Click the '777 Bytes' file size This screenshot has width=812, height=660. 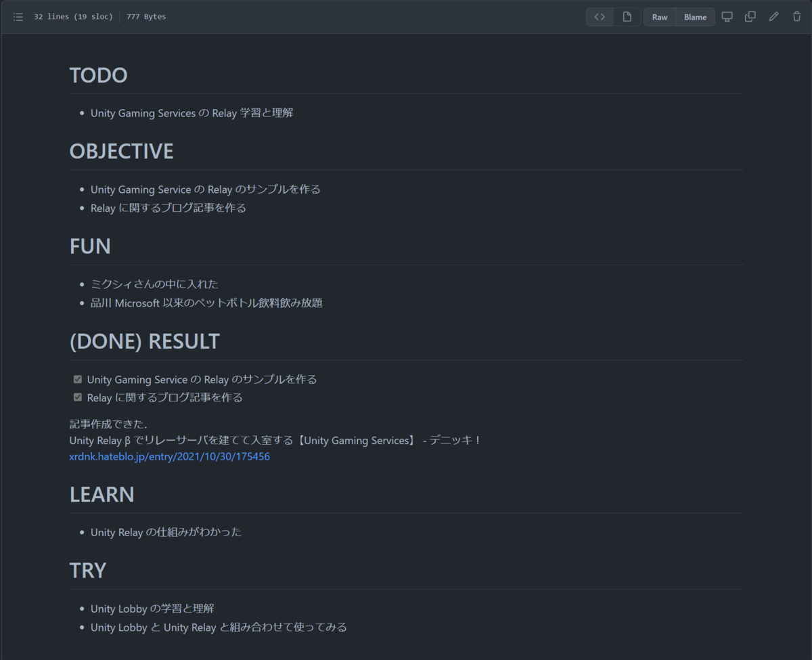(x=146, y=17)
